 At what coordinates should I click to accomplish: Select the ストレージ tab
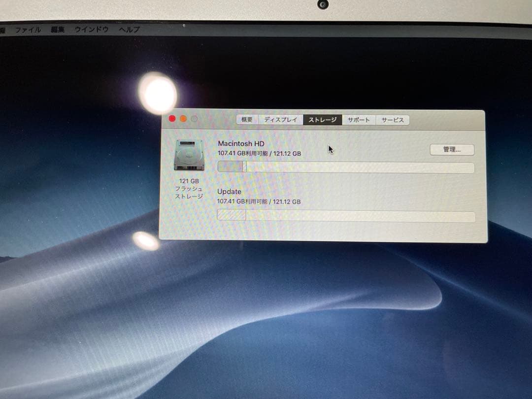point(323,120)
